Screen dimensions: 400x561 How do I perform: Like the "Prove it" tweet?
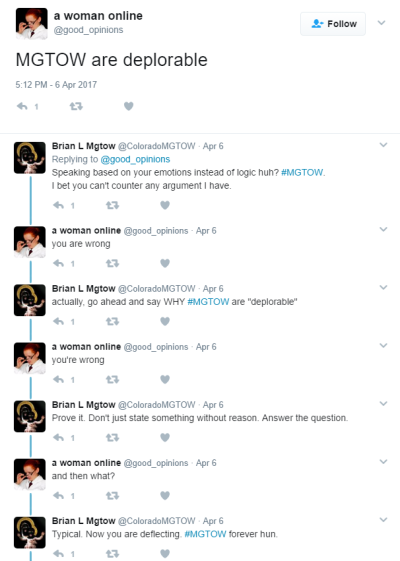point(165,437)
